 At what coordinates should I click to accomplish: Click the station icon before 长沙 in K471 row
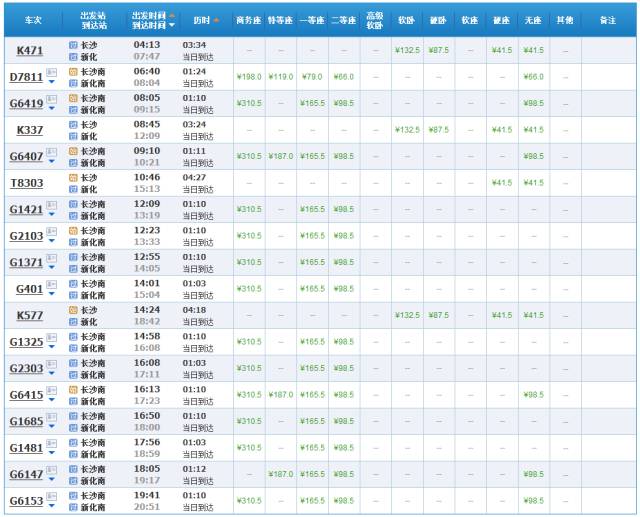[73, 45]
